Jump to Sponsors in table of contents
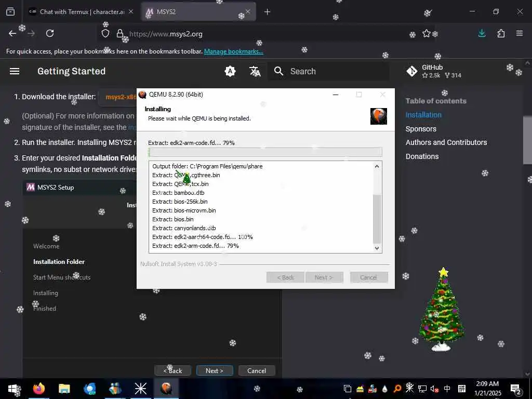Image resolution: width=532 pixels, height=399 pixels. pyautogui.click(x=421, y=129)
